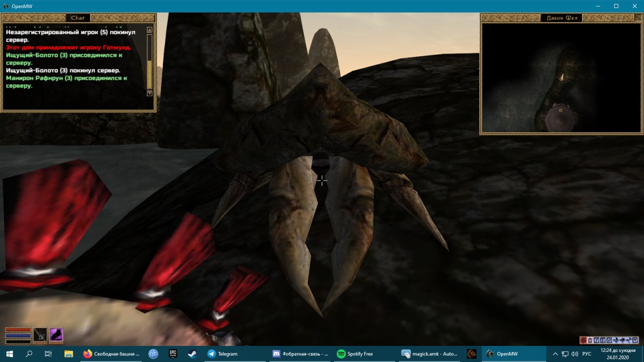Switch to Telegram taskbar window

(x=234, y=354)
